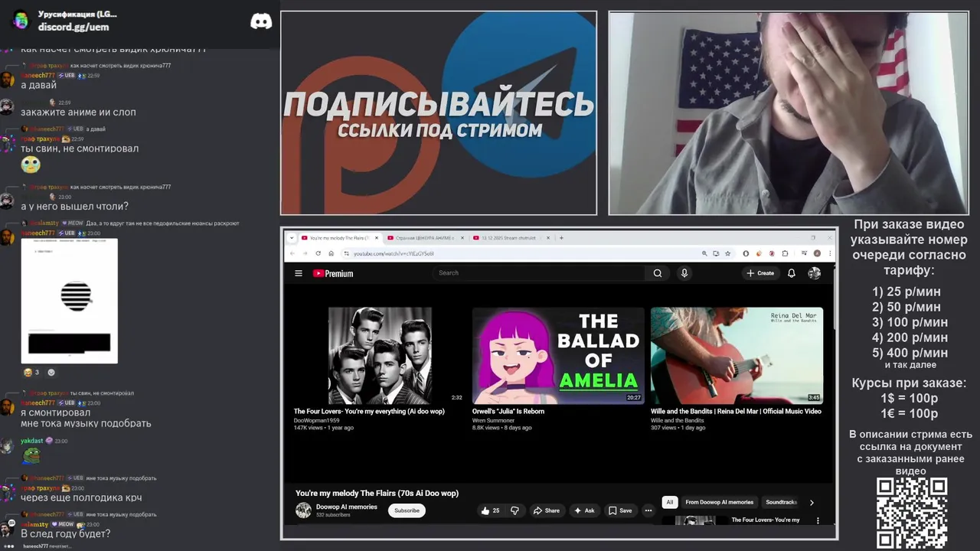Reload the page in browser
The image size is (980, 551).
318,253
